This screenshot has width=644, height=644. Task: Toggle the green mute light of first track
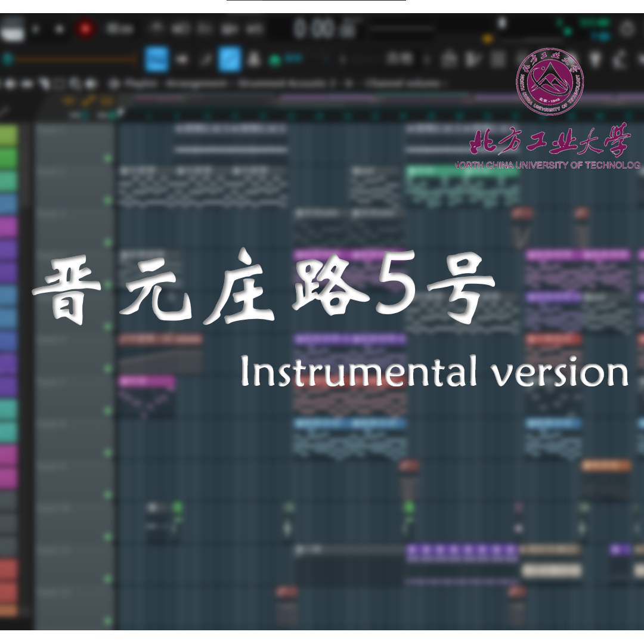click(x=107, y=158)
